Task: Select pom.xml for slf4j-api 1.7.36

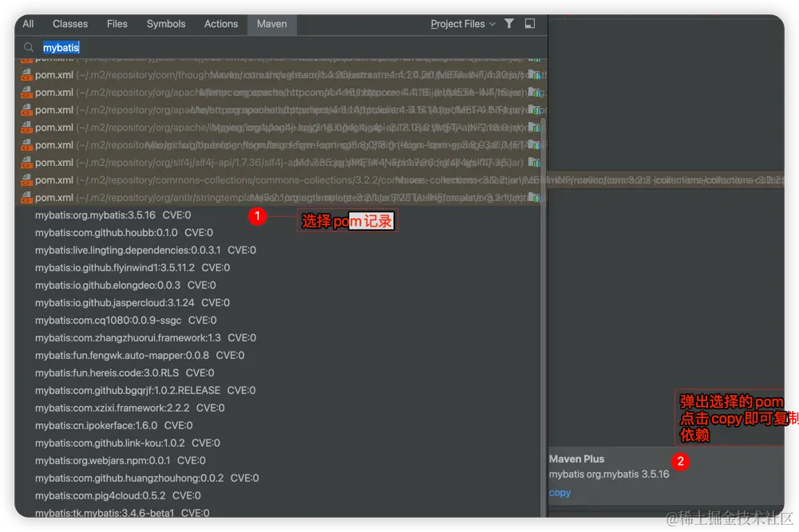Action: 279,163
